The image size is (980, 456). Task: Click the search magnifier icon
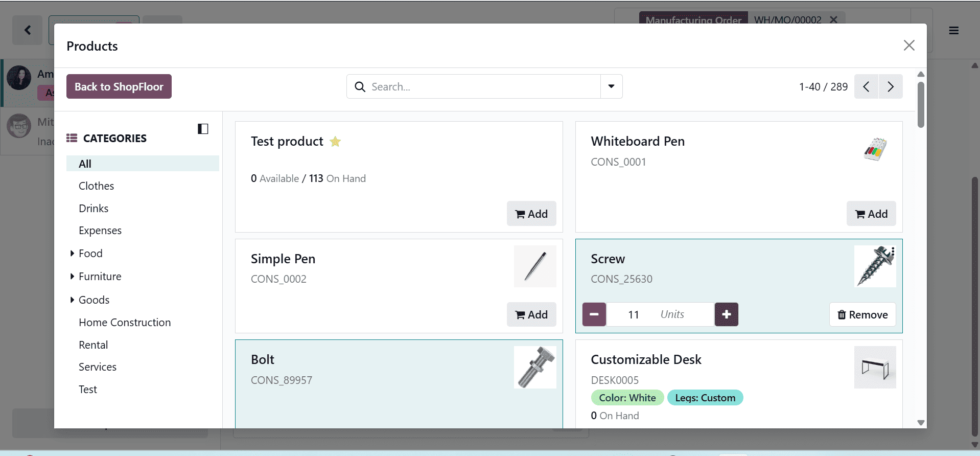[361, 86]
